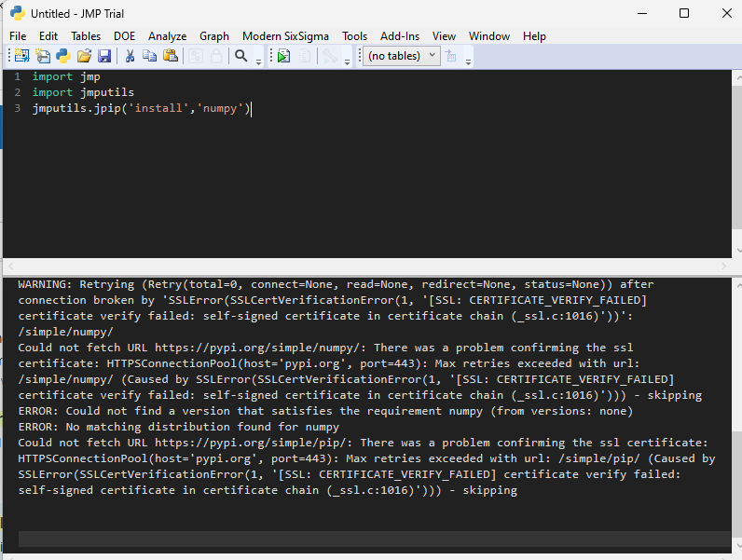Paste from clipboard icon
The height and width of the screenshot is (560, 742).
171,56
